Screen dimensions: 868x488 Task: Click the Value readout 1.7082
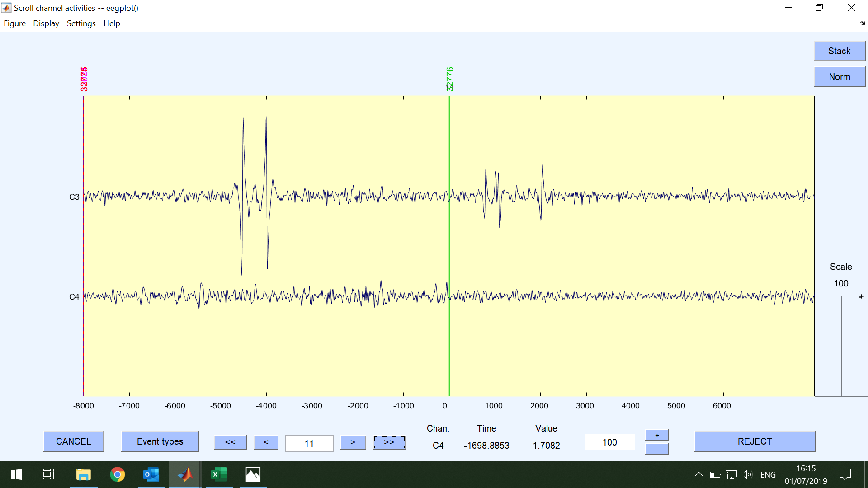547,446
